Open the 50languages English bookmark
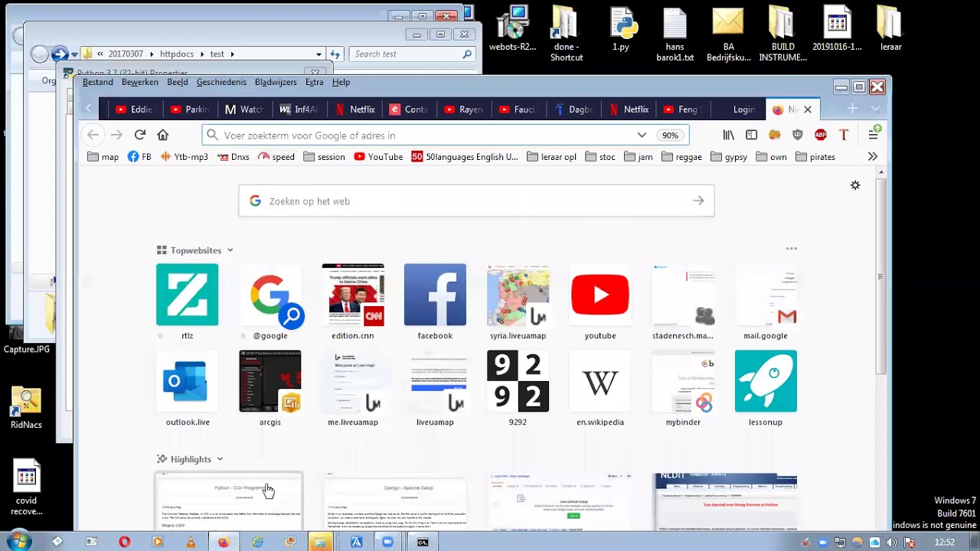The image size is (980, 551). pyautogui.click(x=465, y=157)
